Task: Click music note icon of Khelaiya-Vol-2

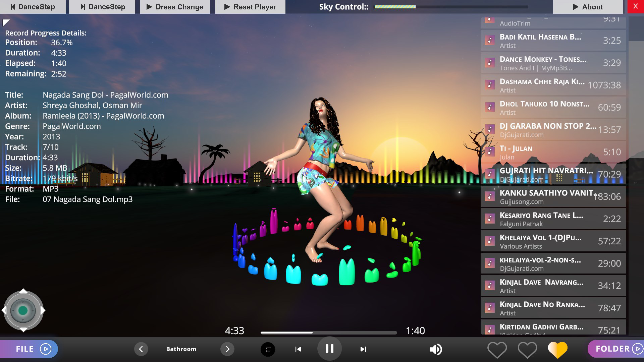Action: (x=490, y=263)
